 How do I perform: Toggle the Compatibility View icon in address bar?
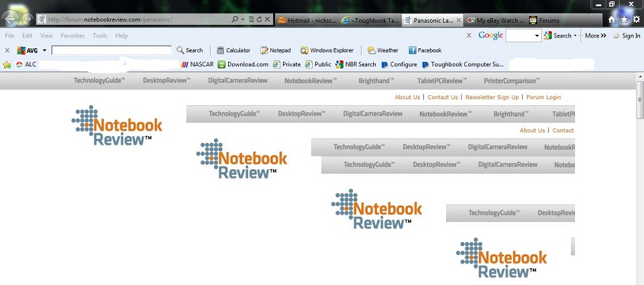[x=251, y=19]
